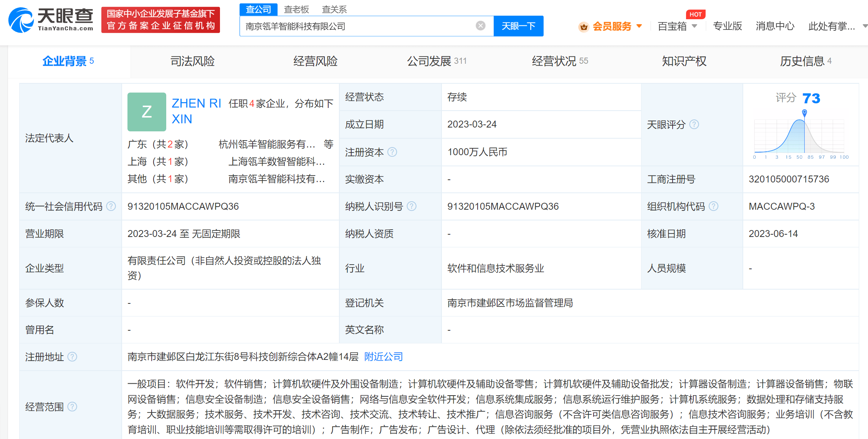868x439 pixels.
Task: Select organization code MACCAWPQ-3
Action: (782, 207)
